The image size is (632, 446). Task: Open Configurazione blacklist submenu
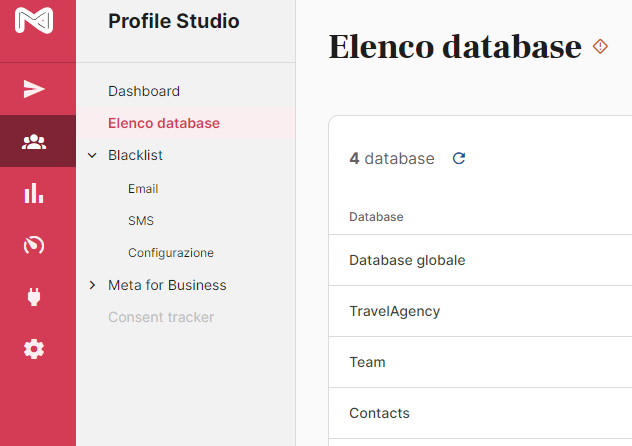point(171,253)
